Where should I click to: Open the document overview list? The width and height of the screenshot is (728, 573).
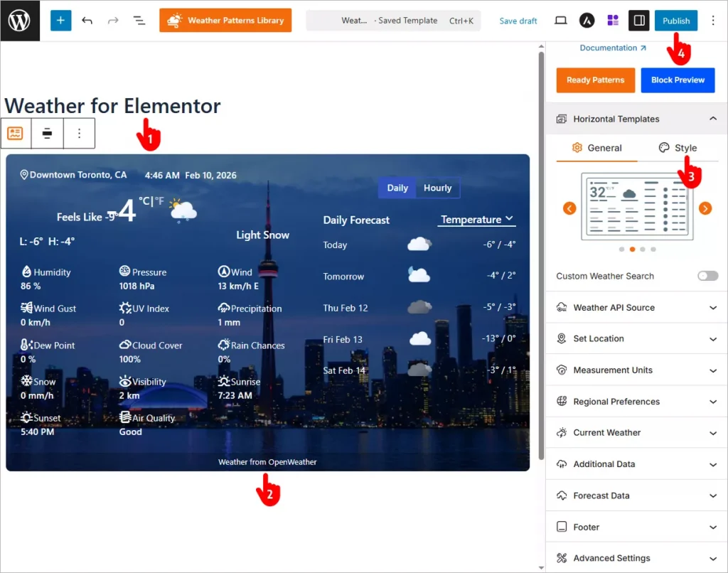[139, 21]
